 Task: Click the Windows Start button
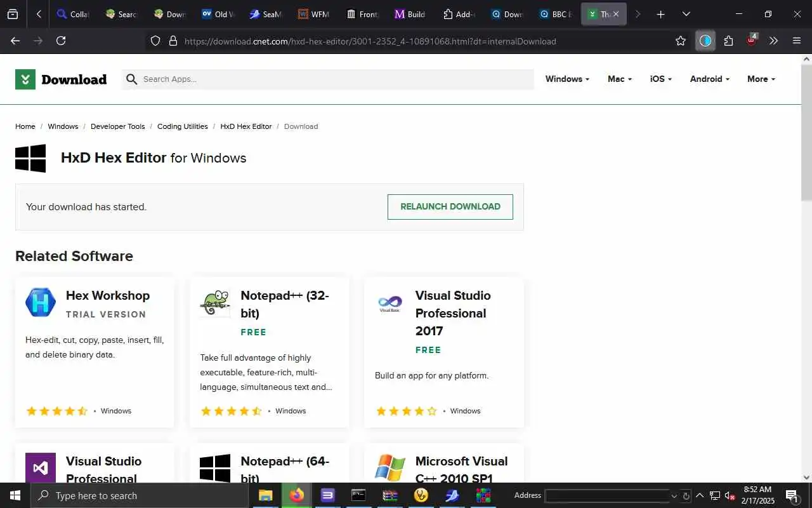15,495
